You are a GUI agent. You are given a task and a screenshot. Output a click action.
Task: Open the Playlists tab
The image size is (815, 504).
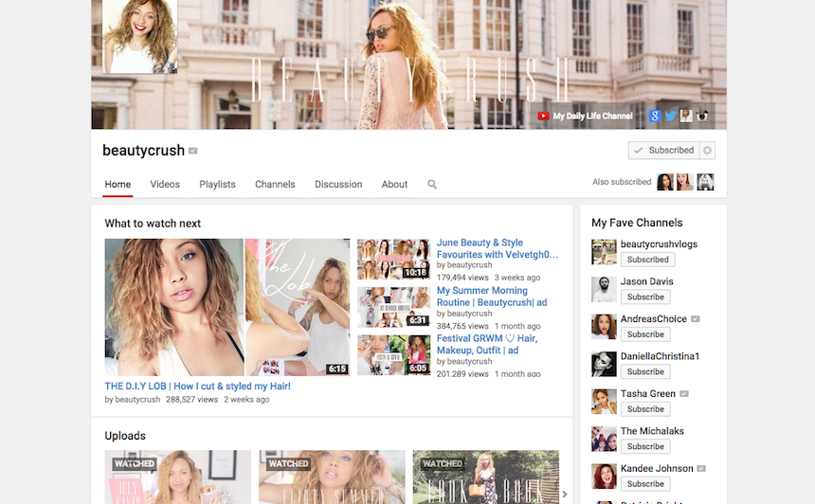(x=217, y=185)
